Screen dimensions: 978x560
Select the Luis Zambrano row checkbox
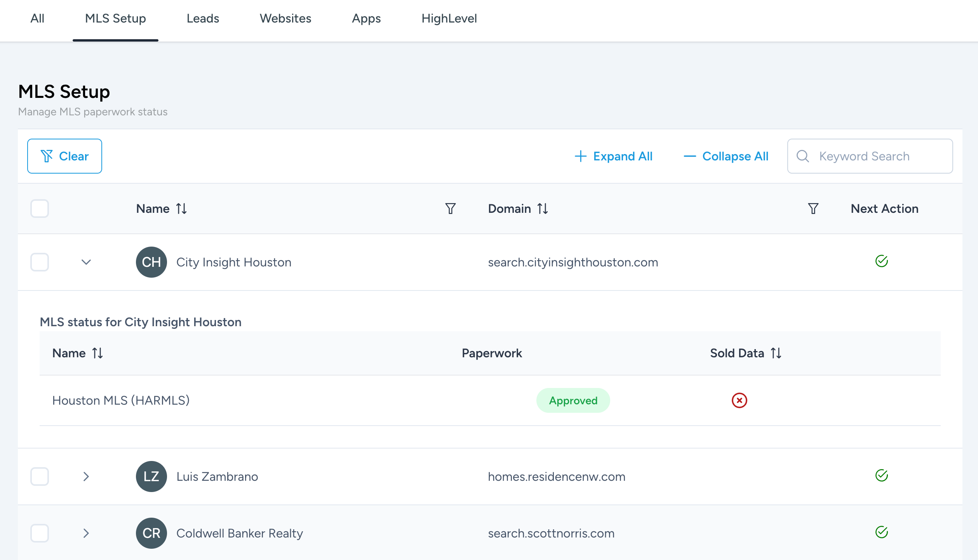pos(40,477)
